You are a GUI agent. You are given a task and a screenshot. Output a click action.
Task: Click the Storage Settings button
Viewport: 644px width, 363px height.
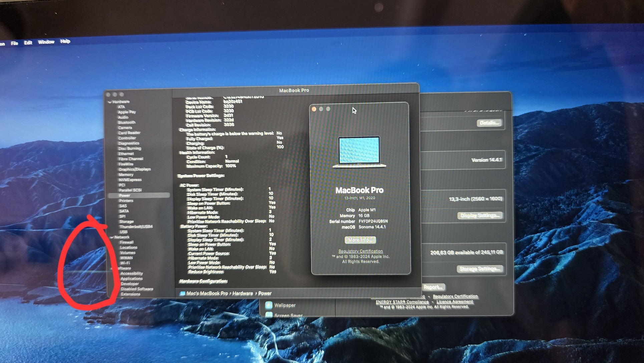(x=479, y=269)
